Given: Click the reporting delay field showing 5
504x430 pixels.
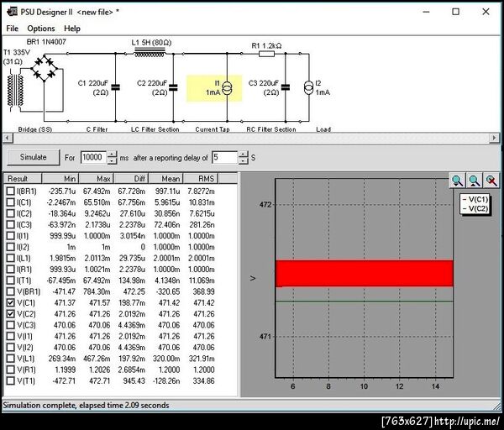Looking at the screenshot, I should pos(225,158).
